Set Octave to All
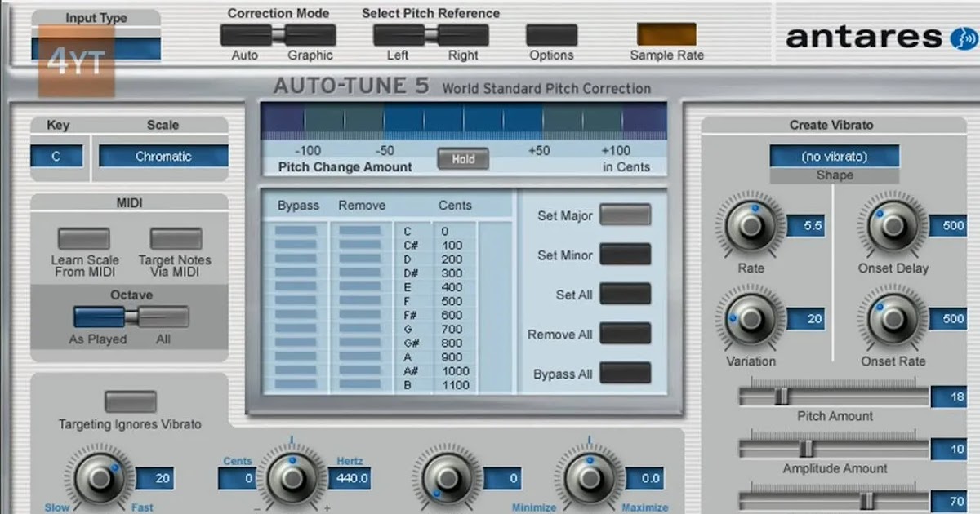 163,317
